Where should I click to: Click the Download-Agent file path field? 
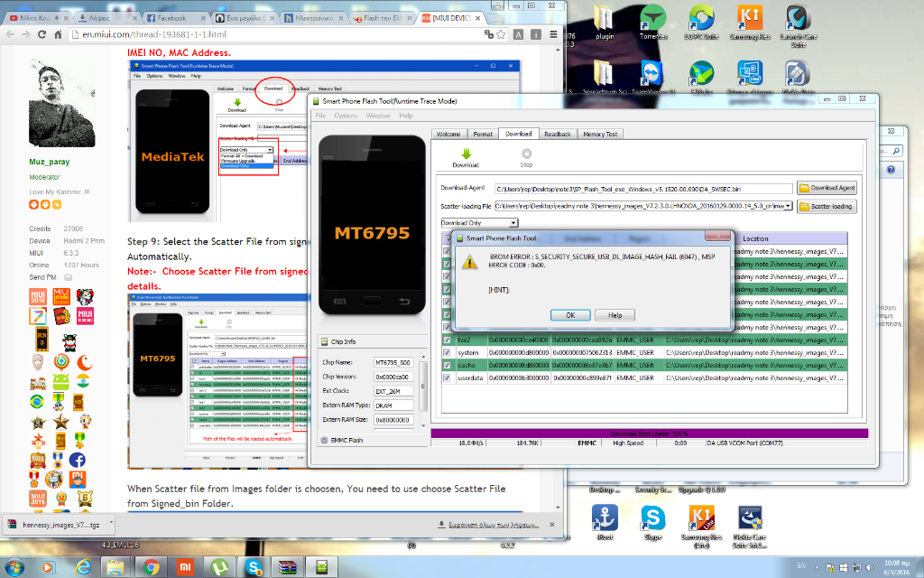(x=642, y=188)
